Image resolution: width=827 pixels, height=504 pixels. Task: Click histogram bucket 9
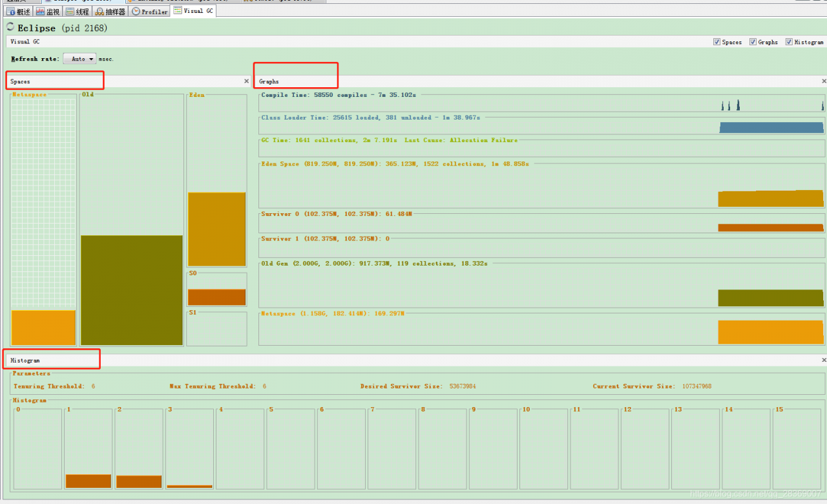point(493,448)
